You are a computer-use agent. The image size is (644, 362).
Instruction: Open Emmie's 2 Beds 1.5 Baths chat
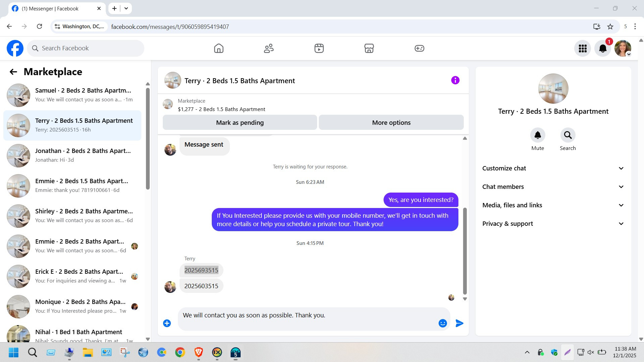(x=72, y=186)
